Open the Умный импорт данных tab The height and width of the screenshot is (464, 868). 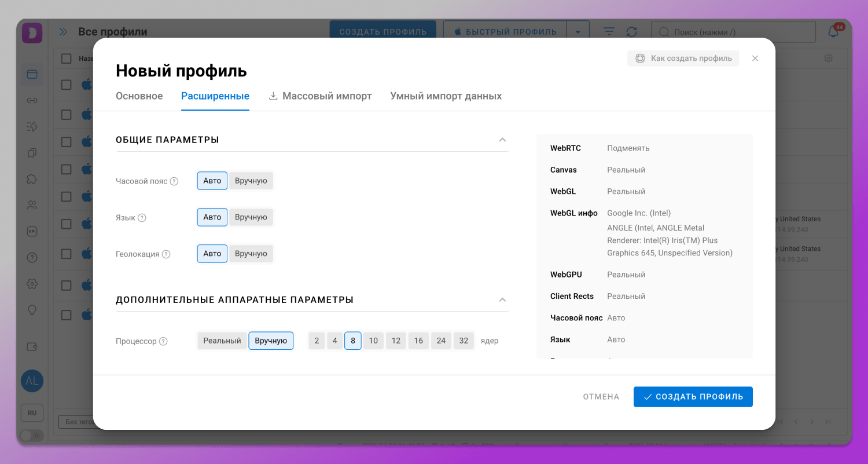[446, 96]
